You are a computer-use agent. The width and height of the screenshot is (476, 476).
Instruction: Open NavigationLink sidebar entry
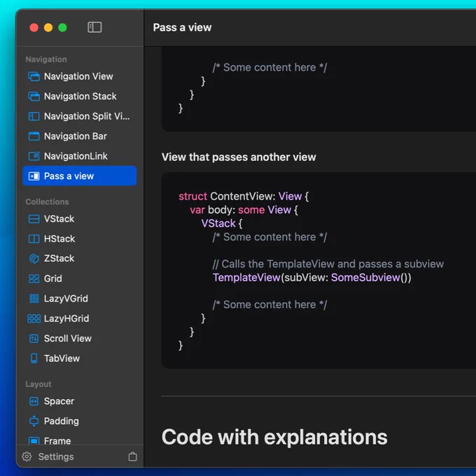pos(80,156)
